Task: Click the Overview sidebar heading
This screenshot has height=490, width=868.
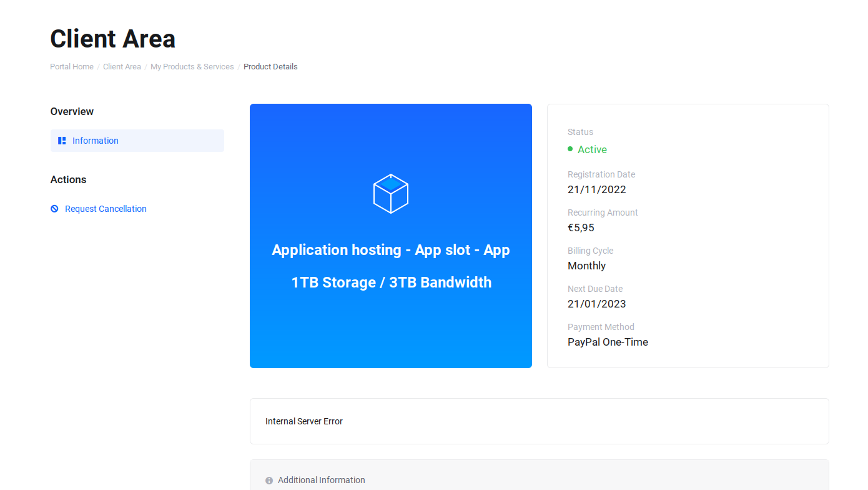Action: pos(72,111)
